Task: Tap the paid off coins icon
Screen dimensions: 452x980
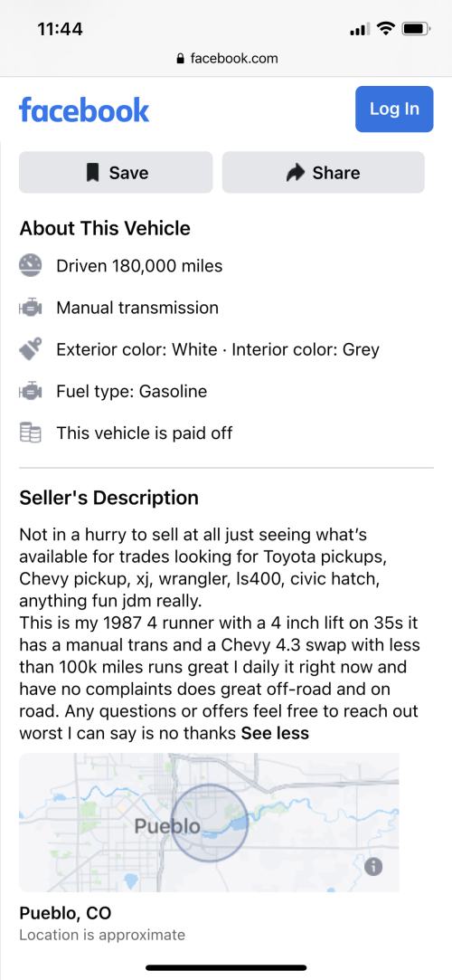Action: tap(30, 433)
